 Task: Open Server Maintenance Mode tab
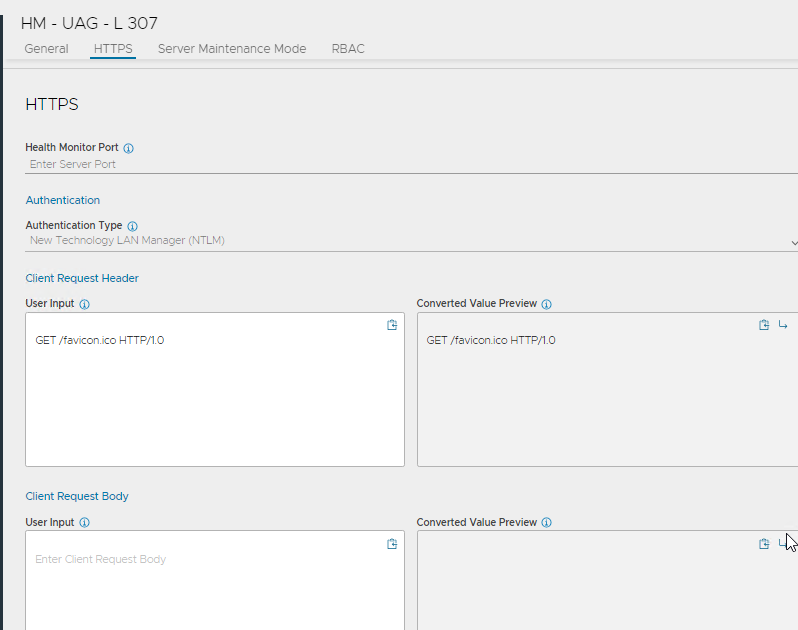[232, 49]
